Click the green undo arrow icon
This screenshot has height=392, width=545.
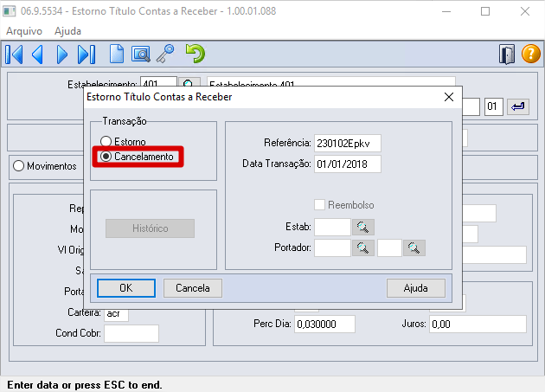pos(196,54)
